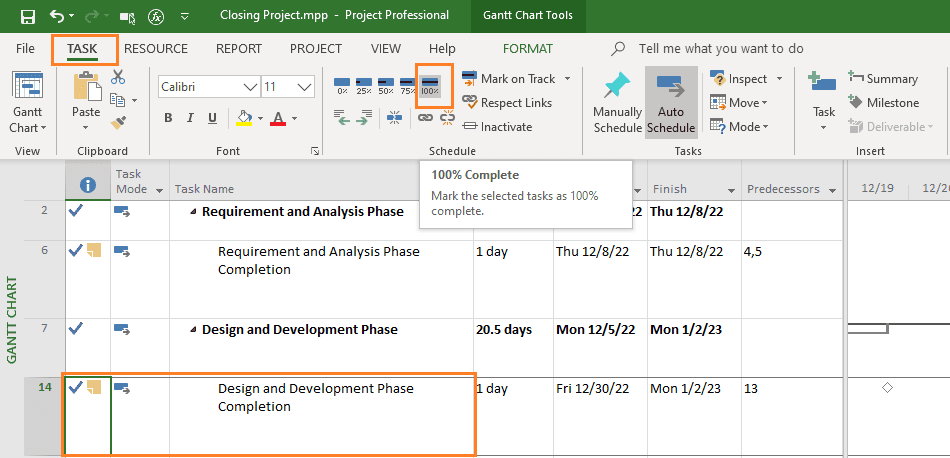Click Mark on Track

510,79
